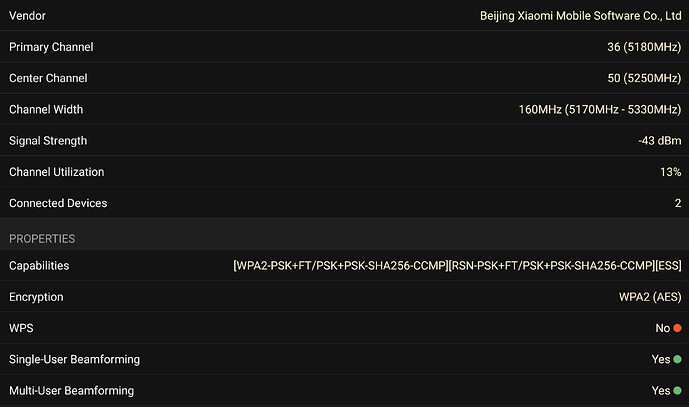The image size is (689, 407).
Task: Click the PROPERTIES section header
Action: click(x=42, y=239)
